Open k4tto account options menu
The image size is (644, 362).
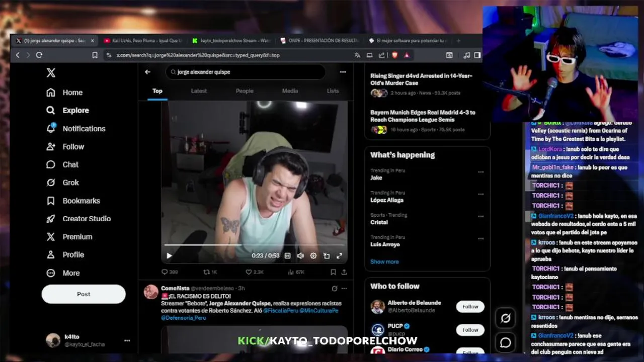click(x=127, y=340)
